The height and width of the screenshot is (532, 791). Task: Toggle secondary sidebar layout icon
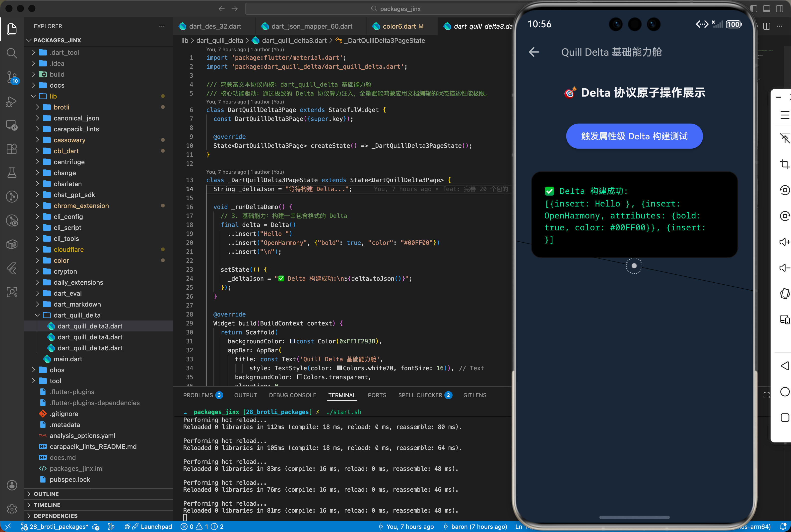tap(780, 9)
